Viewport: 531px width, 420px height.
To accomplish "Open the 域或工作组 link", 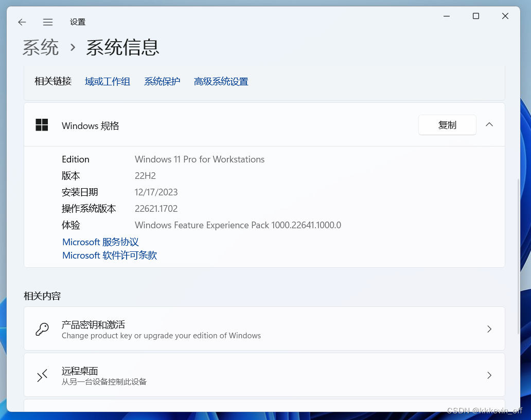I will tap(108, 82).
